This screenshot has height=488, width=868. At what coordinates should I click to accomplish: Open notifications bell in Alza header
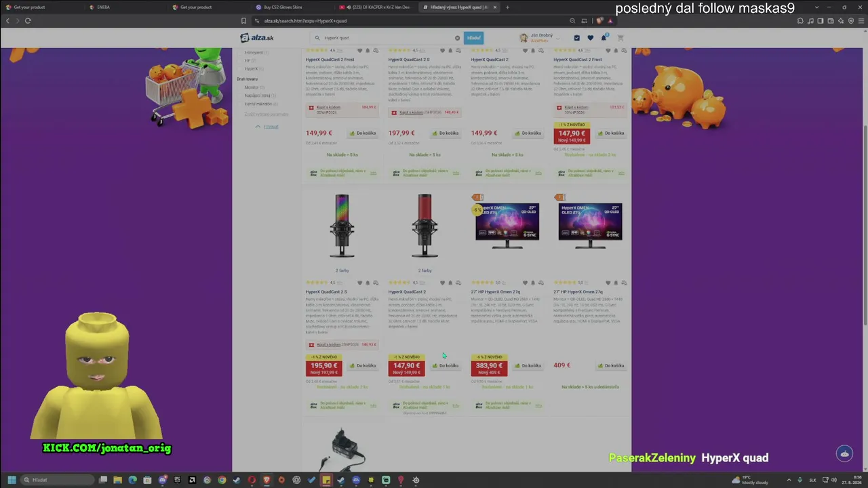(x=604, y=38)
